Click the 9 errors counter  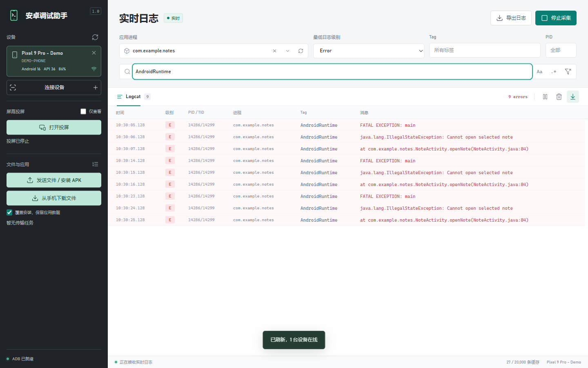click(518, 97)
